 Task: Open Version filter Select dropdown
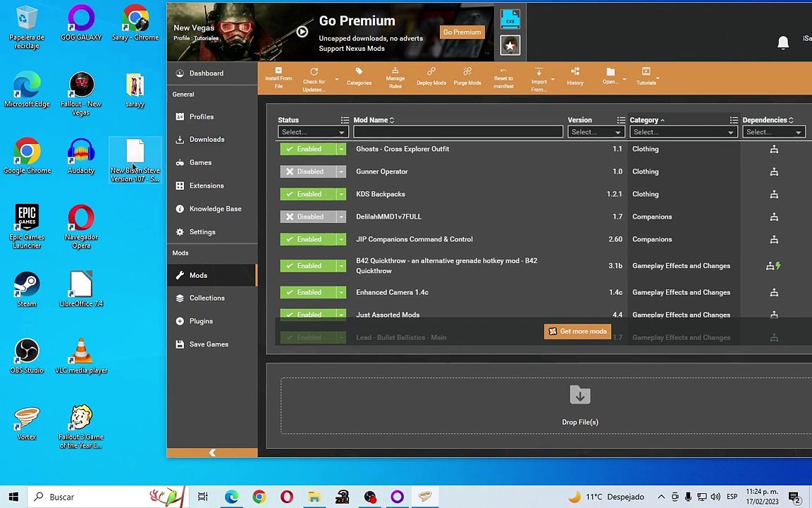point(596,132)
